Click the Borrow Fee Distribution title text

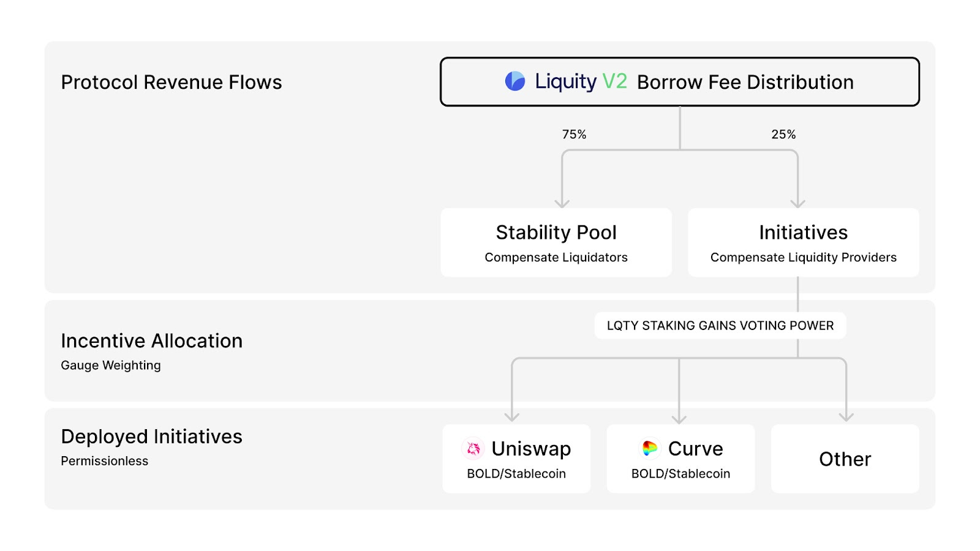pyautogui.click(x=745, y=82)
